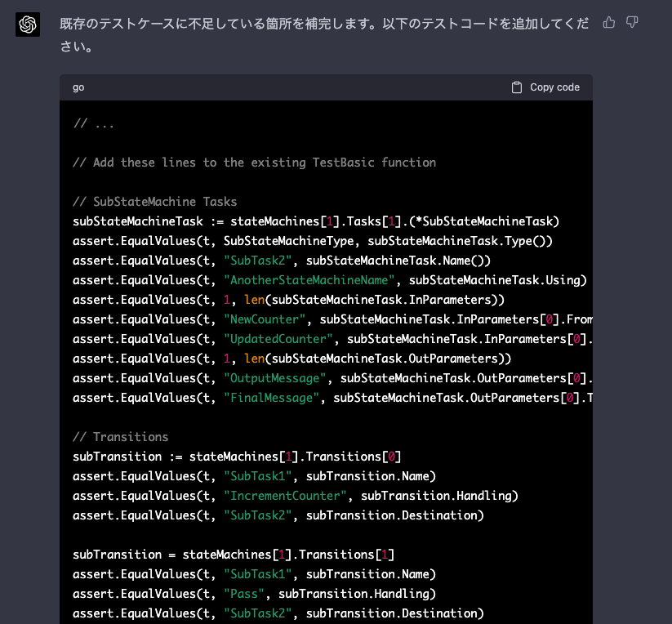The image size is (672, 624).
Task: Click the line asserting SubStateMachineType
Action: 313,241
